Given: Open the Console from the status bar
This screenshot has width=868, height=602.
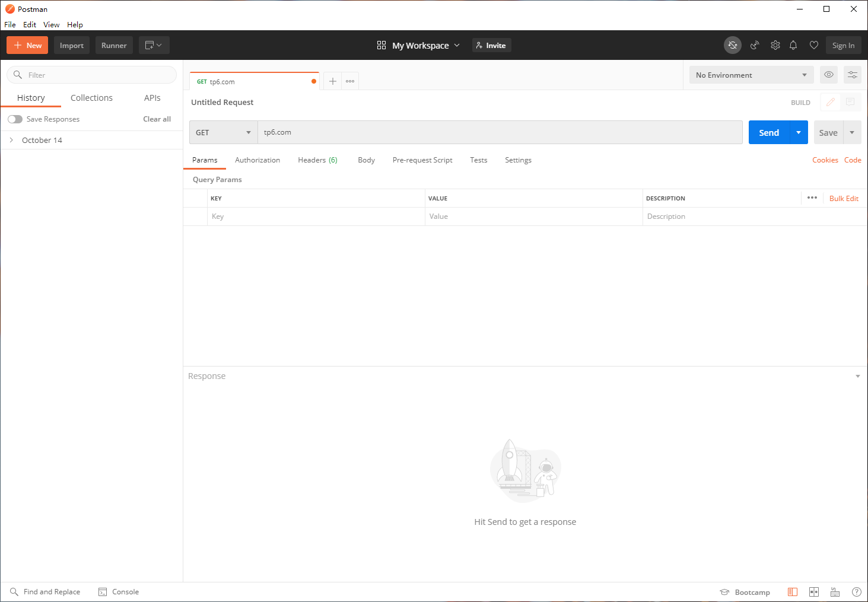Looking at the screenshot, I should pyautogui.click(x=119, y=592).
